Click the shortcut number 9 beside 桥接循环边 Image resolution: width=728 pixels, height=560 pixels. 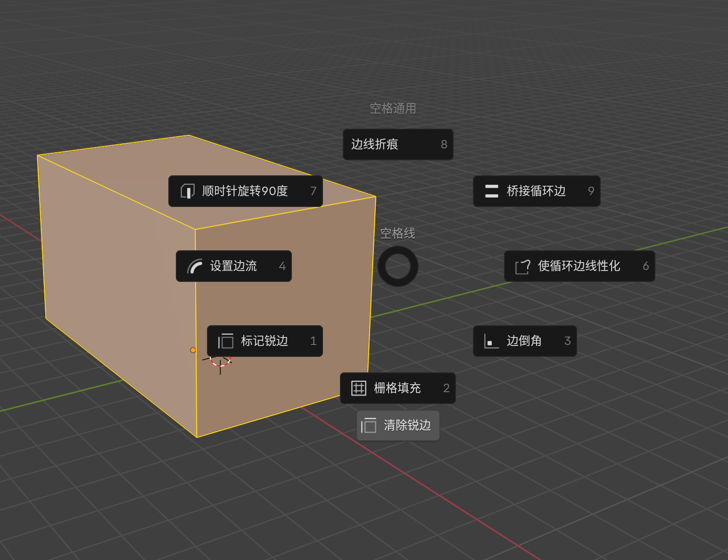[591, 191]
